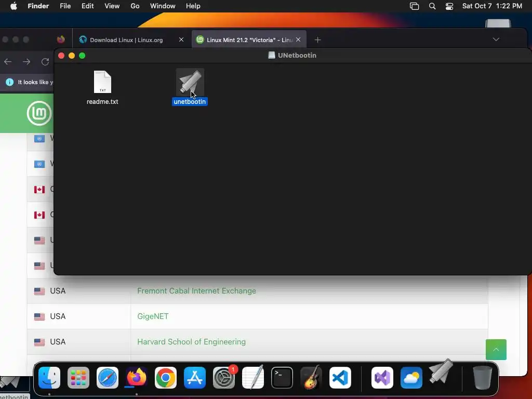The image size is (532, 399).
Task: Select the unetbootin app icon
Action: tap(190, 82)
